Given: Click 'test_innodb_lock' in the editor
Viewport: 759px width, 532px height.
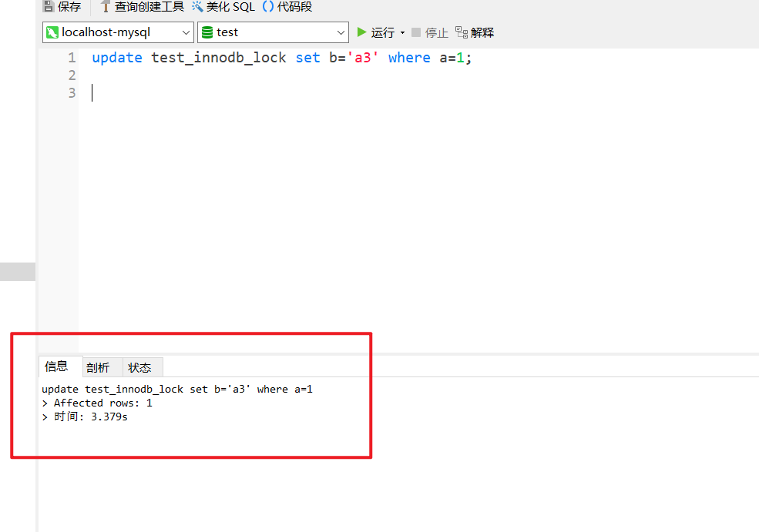Looking at the screenshot, I should tap(219, 58).
